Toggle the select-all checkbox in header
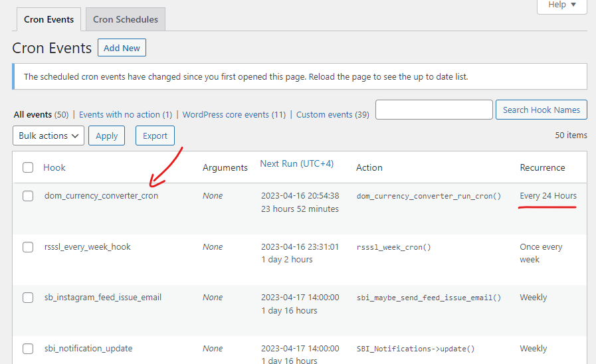 28,167
